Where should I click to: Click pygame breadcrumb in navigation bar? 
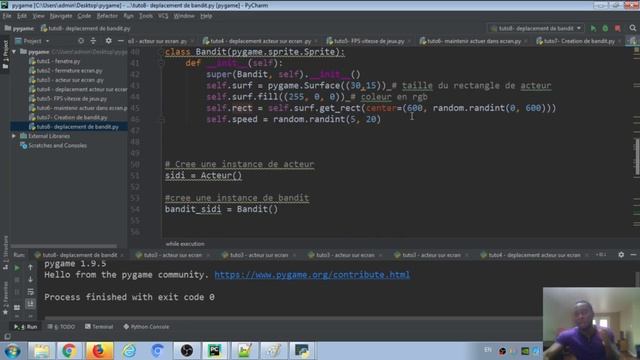coord(19,28)
